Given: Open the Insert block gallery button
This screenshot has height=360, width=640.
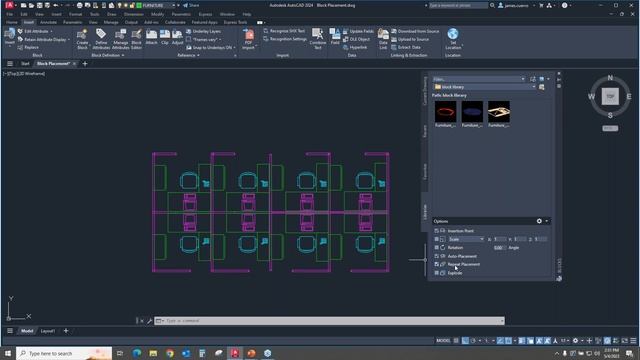Looking at the screenshot, I should 9,38.
